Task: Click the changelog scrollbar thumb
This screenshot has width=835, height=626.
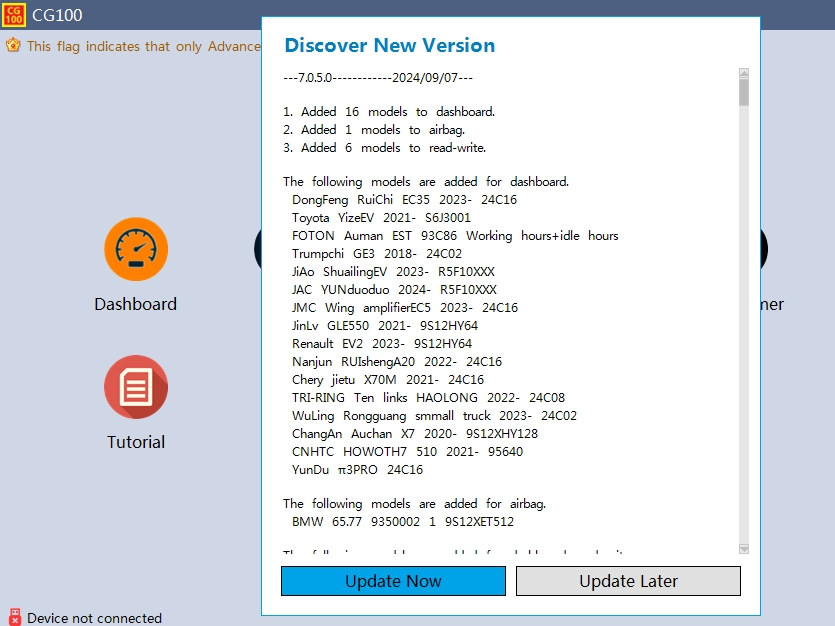Action: tap(744, 92)
